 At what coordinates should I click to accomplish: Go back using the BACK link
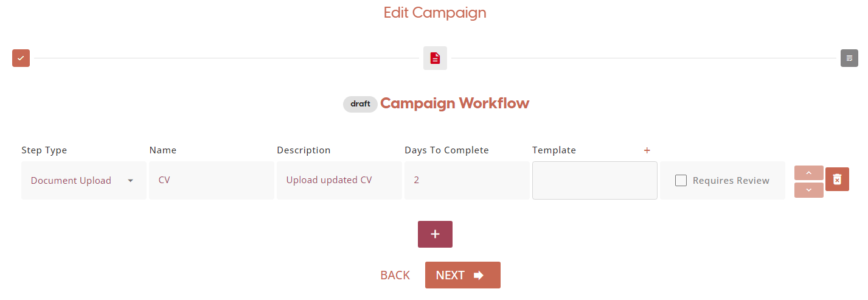395,275
